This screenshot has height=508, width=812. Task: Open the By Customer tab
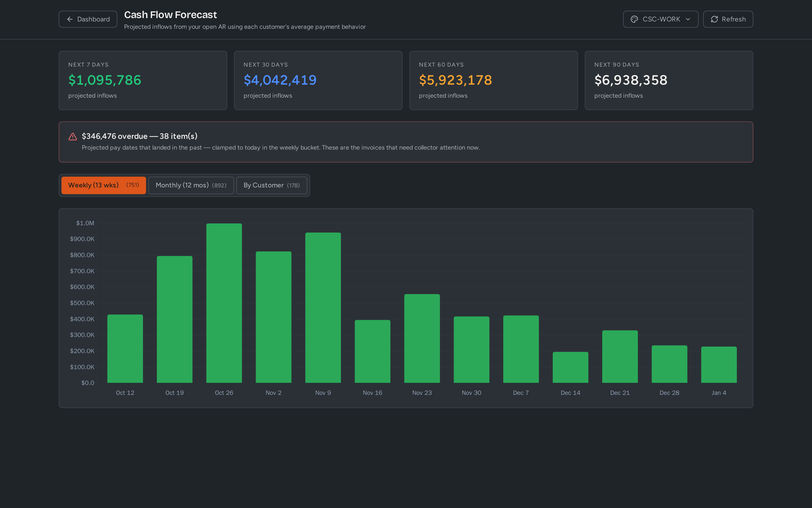272,185
